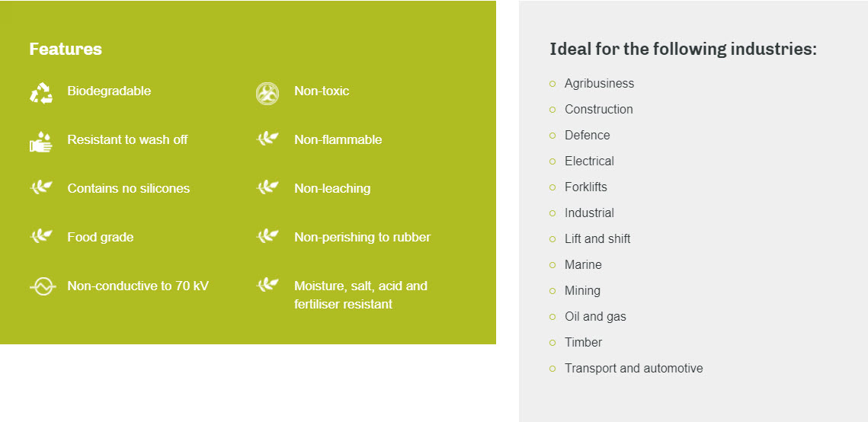Click the Ideal for the following industries heading

pyautogui.click(x=683, y=50)
